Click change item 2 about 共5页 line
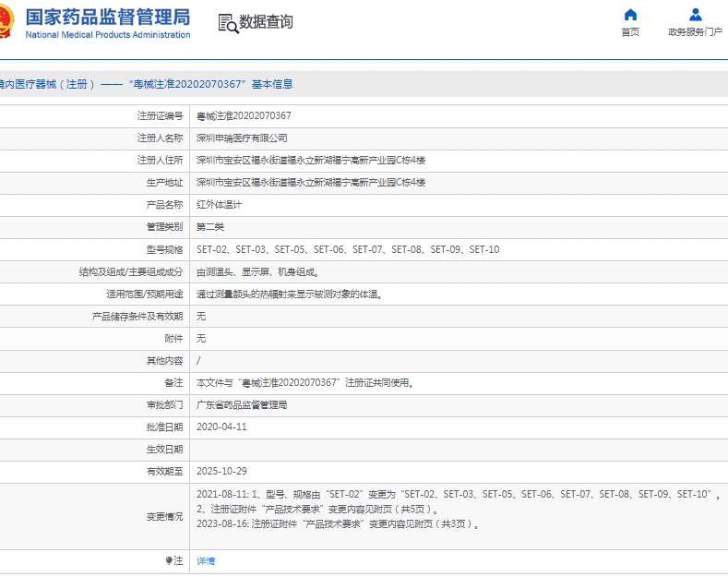Image resolution: width=728 pixels, height=577 pixels. (318, 510)
